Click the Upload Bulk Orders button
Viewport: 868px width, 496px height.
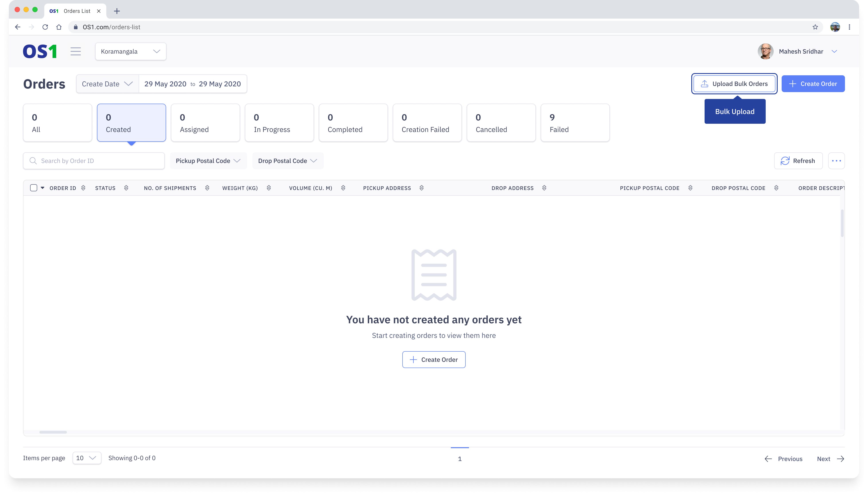[734, 84]
